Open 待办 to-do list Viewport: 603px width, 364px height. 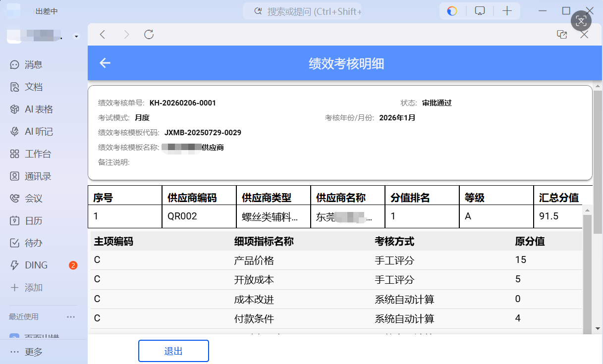27,243
